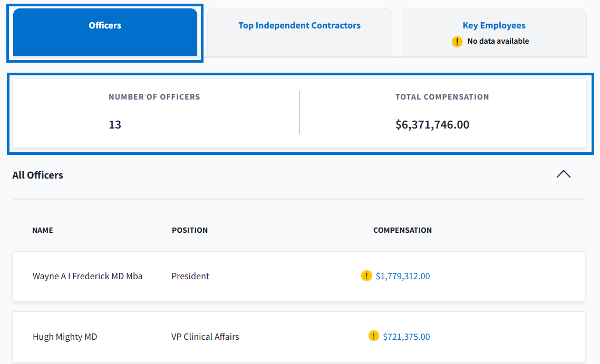This screenshot has width=600, height=364.
Task: Open the $721,375.00 compensation link
Action: (x=406, y=337)
